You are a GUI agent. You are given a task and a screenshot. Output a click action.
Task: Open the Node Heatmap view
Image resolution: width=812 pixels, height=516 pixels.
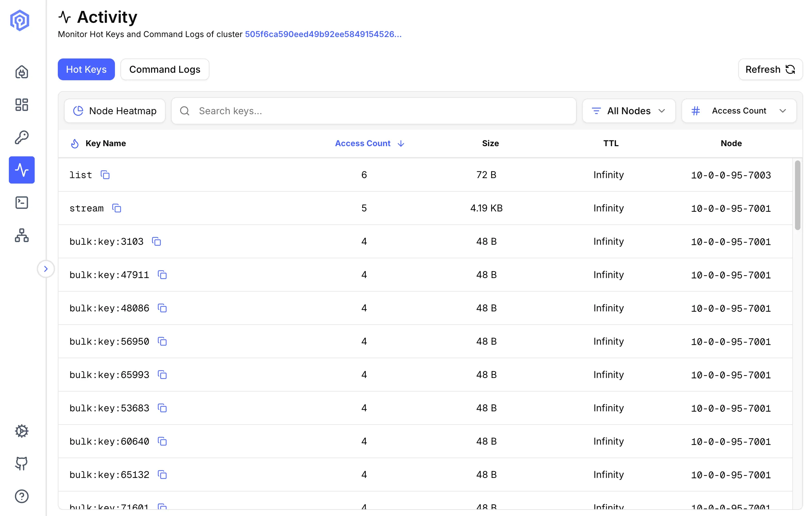115,111
